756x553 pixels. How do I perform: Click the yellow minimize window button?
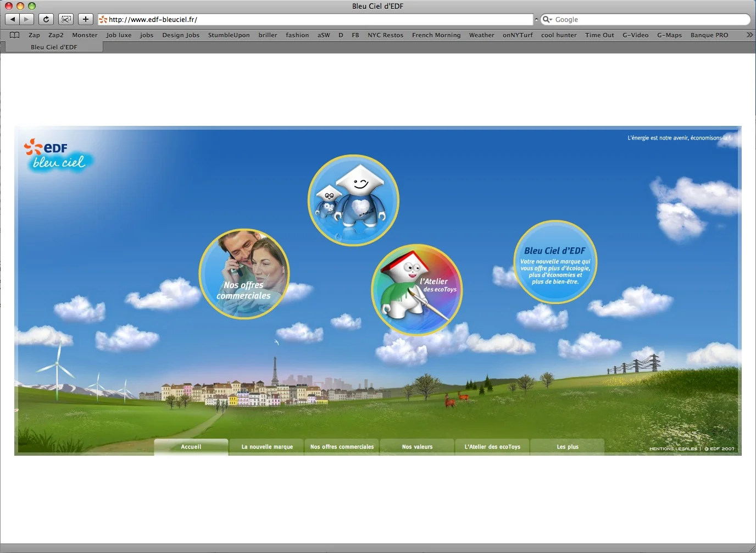(x=20, y=6)
